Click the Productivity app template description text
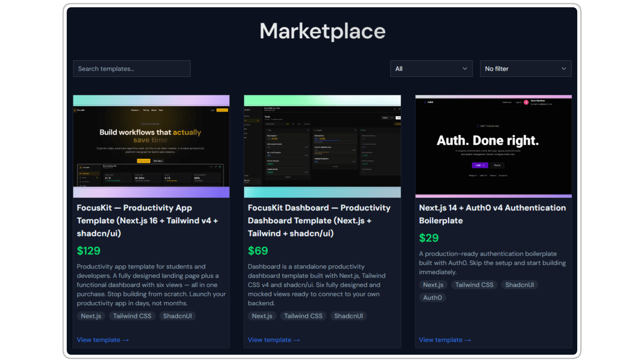The height and width of the screenshot is (362, 644). pos(151,285)
